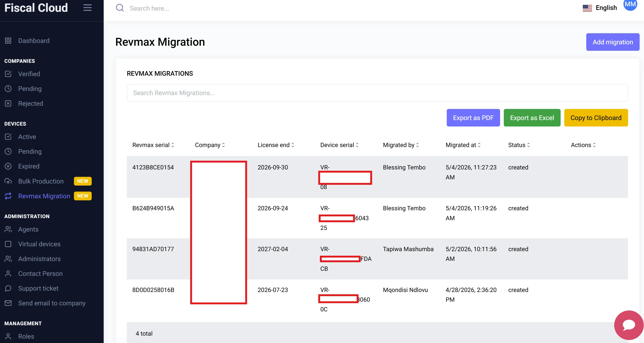Viewport: 644px width, 343px height.
Task: Click the NEW badge beside Bulk Production
Action: 82,181
